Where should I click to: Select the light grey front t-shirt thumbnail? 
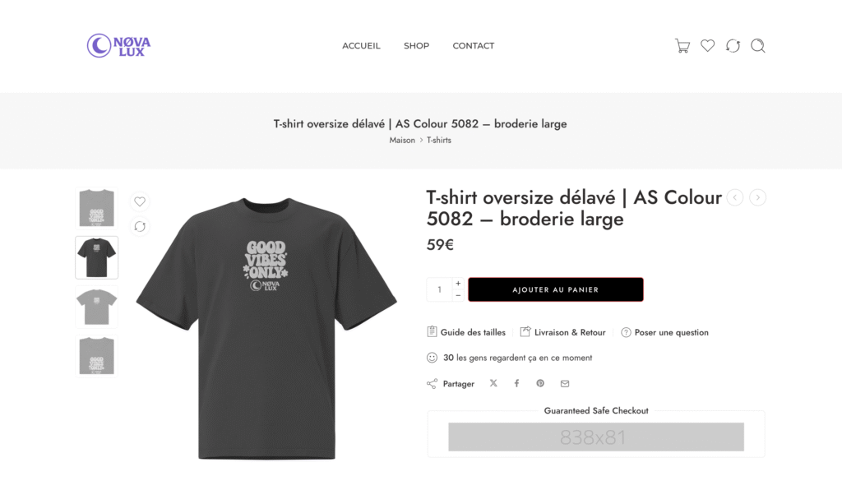pyautogui.click(x=97, y=307)
